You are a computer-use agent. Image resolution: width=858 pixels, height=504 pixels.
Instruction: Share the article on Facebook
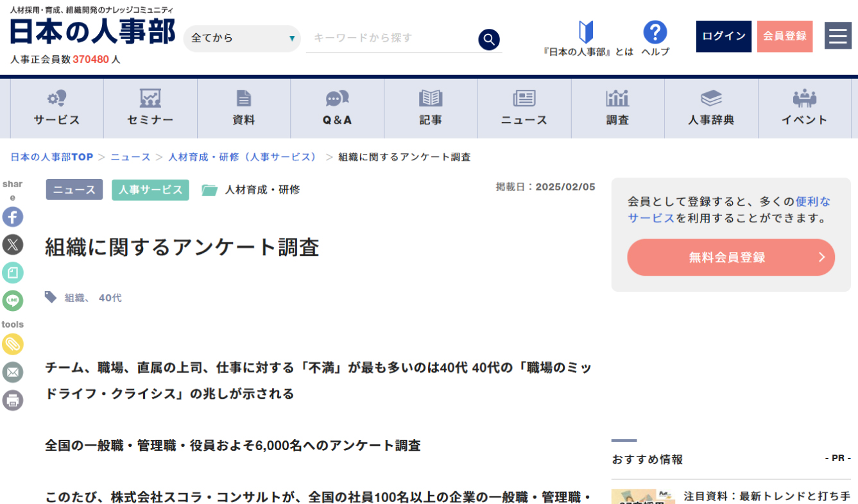point(13,217)
